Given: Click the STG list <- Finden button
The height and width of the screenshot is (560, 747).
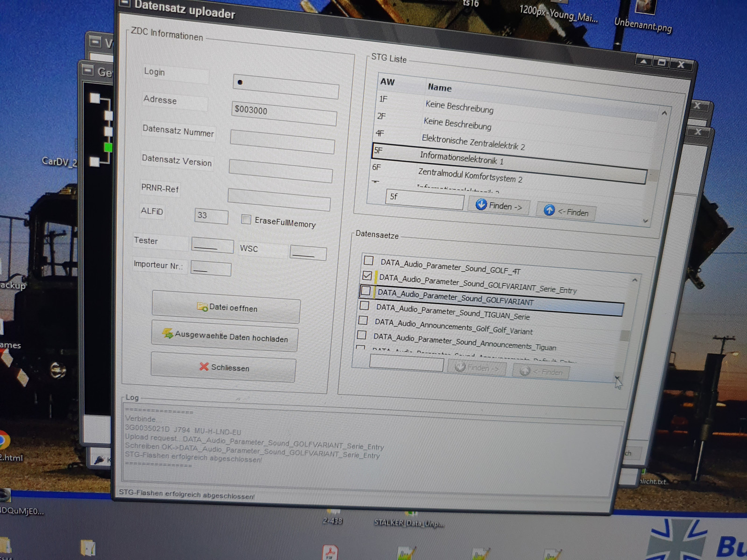Looking at the screenshot, I should (566, 211).
